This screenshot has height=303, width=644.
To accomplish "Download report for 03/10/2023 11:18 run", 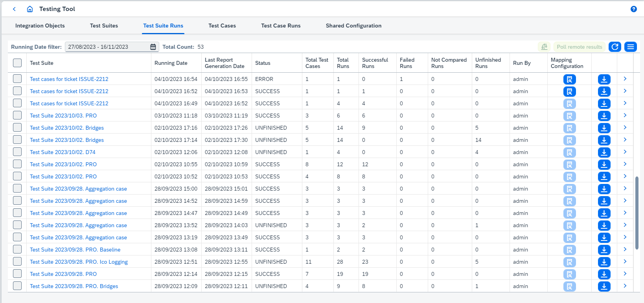I will point(604,116).
